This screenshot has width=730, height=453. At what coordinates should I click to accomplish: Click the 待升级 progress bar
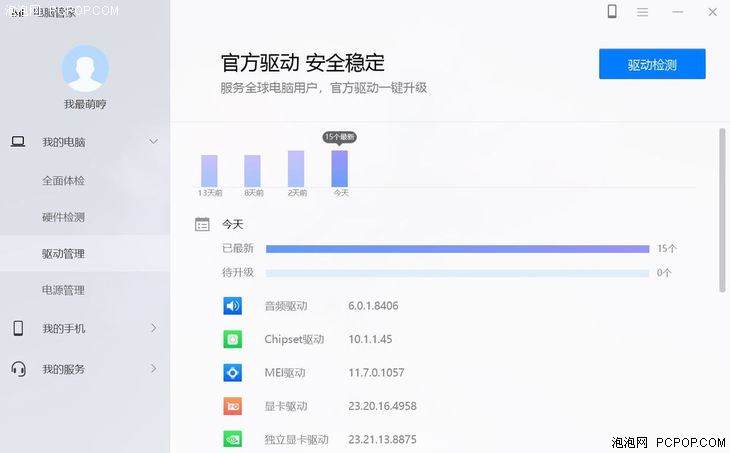click(x=457, y=273)
